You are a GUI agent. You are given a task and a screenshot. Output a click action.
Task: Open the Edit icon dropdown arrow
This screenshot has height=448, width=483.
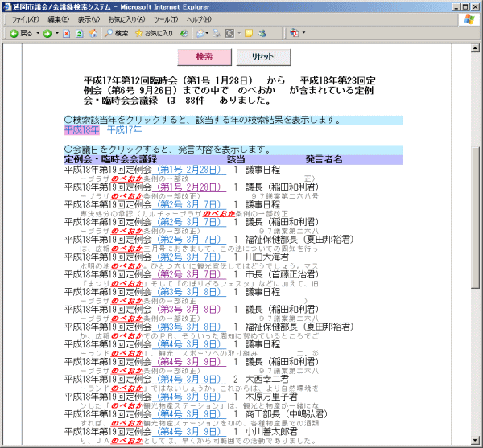pyautogui.click(x=239, y=33)
